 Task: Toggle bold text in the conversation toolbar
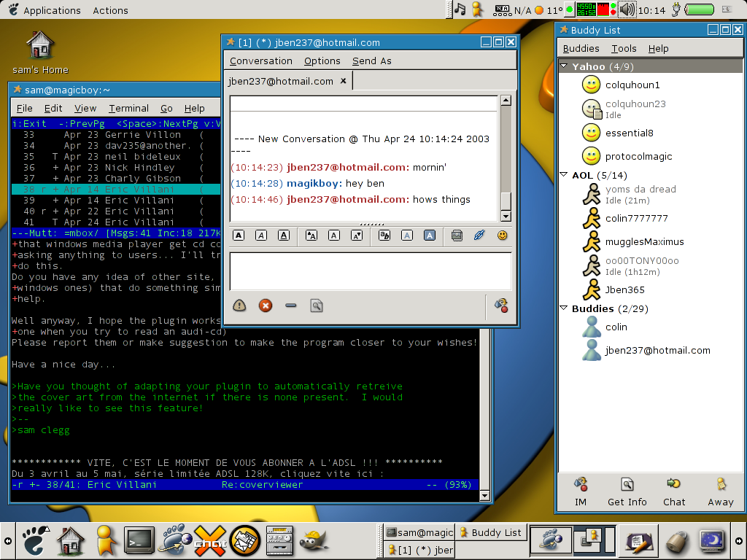tap(239, 236)
